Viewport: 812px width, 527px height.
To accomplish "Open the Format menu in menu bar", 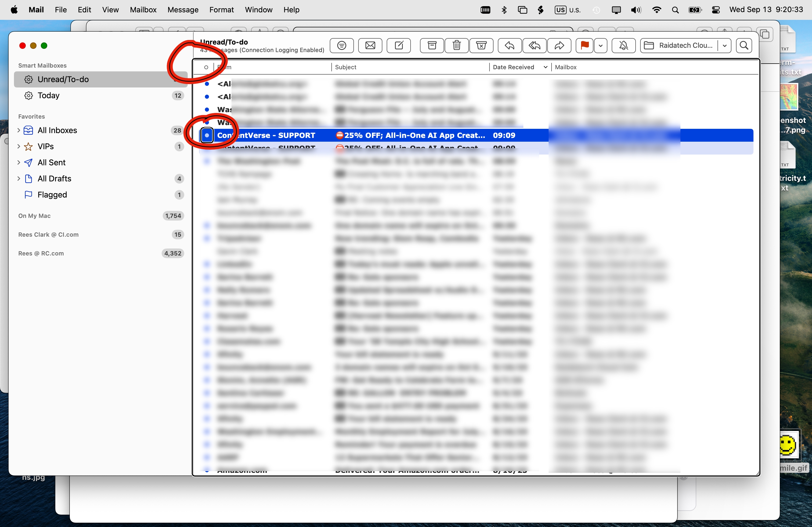I will pyautogui.click(x=222, y=10).
